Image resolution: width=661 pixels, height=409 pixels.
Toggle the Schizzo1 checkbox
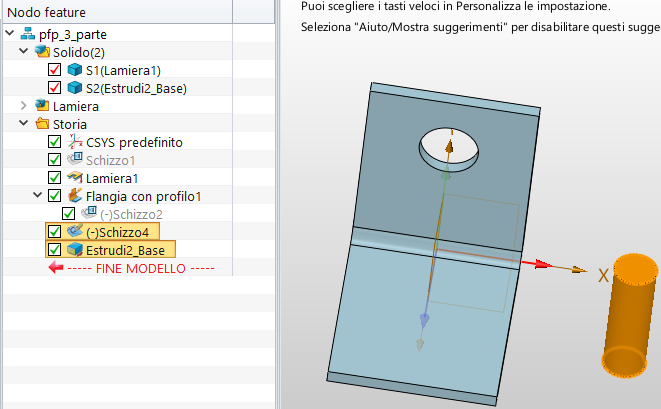click(x=54, y=160)
